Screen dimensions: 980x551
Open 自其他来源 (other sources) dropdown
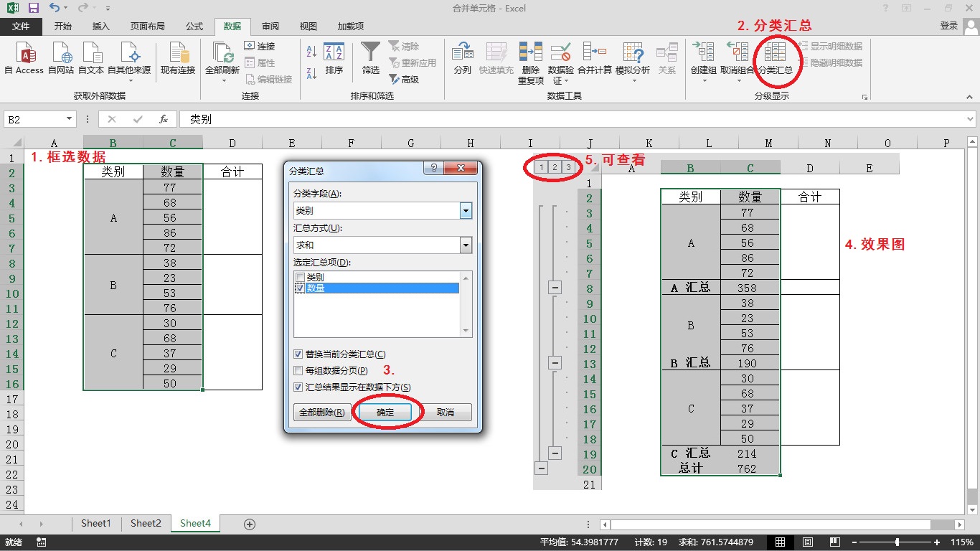click(x=129, y=61)
